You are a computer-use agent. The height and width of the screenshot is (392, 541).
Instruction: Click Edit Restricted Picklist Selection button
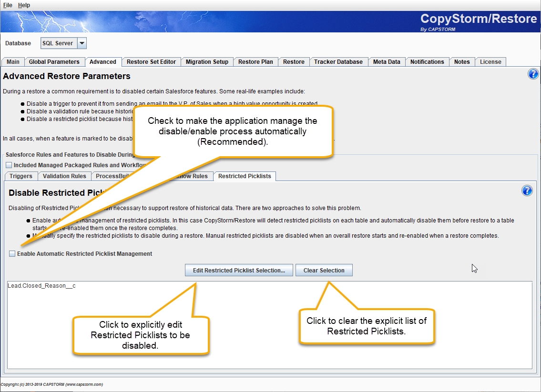click(239, 270)
